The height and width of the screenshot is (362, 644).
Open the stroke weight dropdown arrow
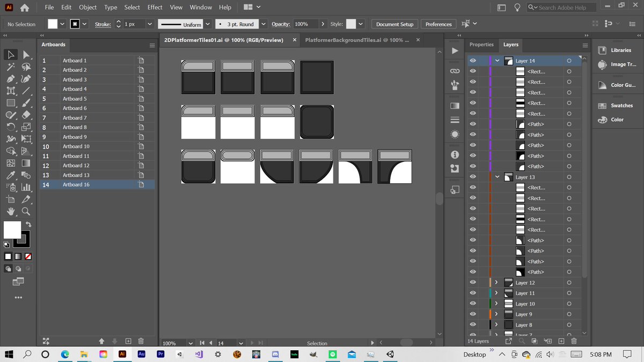click(150, 24)
